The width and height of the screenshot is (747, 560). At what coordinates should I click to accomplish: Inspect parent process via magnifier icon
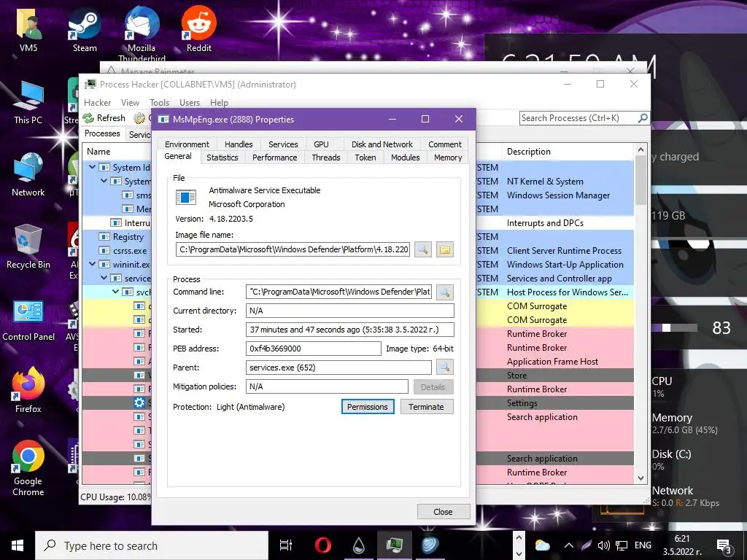tap(444, 367)
